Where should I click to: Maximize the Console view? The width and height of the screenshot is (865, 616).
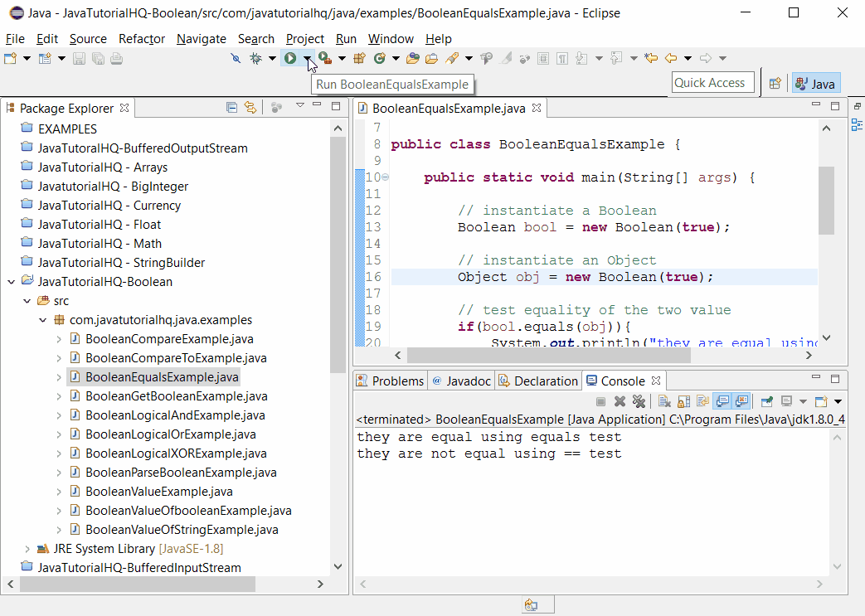(x=835, y=379)
